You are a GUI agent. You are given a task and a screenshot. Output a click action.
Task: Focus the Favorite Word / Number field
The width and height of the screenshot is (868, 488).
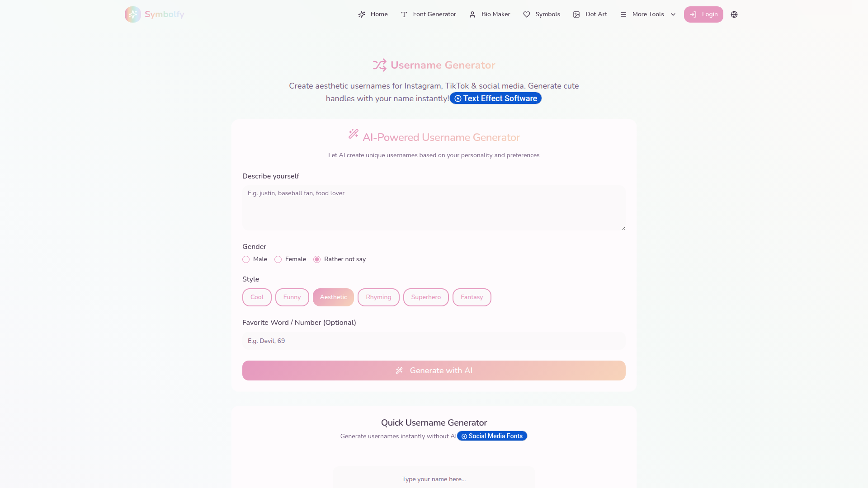tap(434, 341)
